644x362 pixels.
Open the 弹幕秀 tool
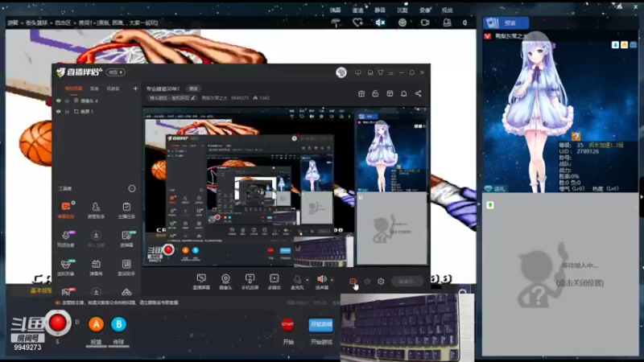coord(96,267)
